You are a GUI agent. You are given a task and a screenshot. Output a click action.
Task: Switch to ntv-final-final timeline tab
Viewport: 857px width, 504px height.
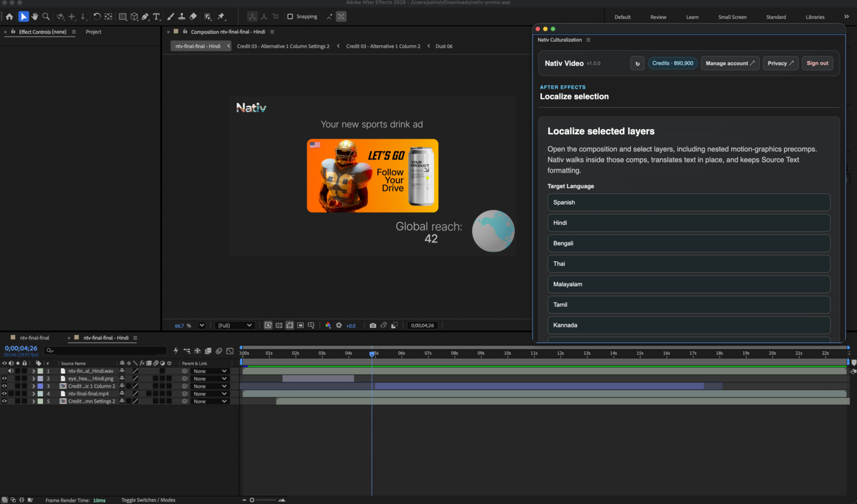[35, 338]
